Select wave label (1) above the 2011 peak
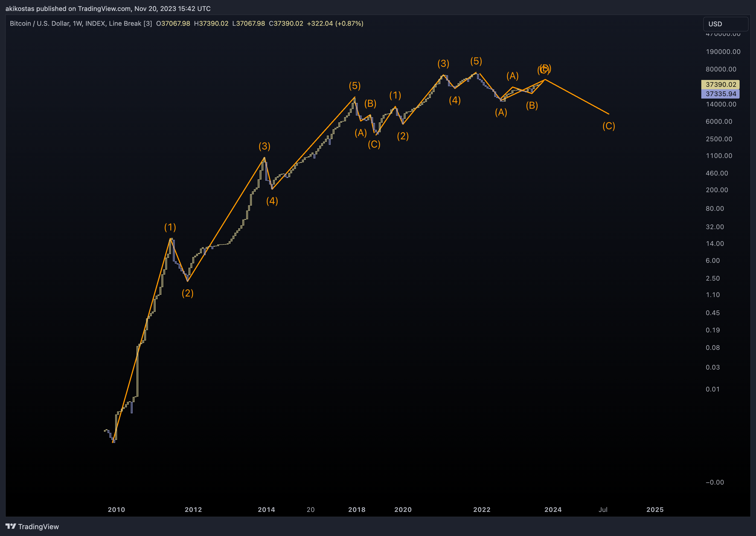 (x=170, y=227)
